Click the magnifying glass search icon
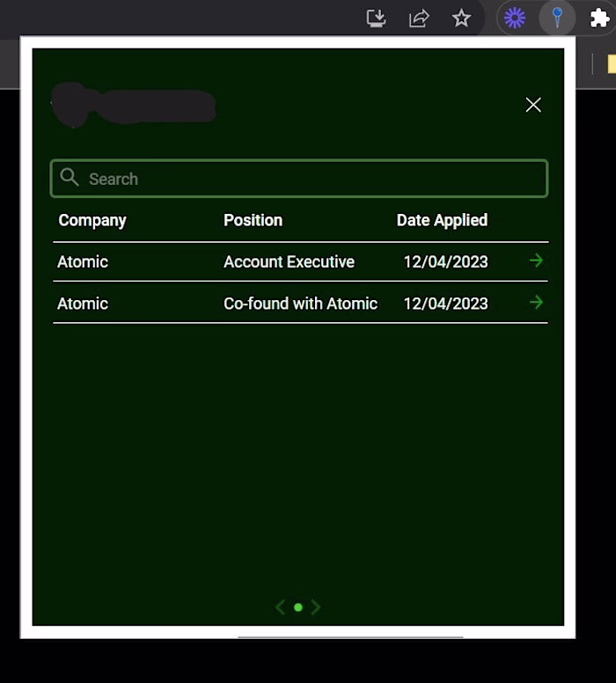Viewport: 616px width, 683px height. pos(70,177)
